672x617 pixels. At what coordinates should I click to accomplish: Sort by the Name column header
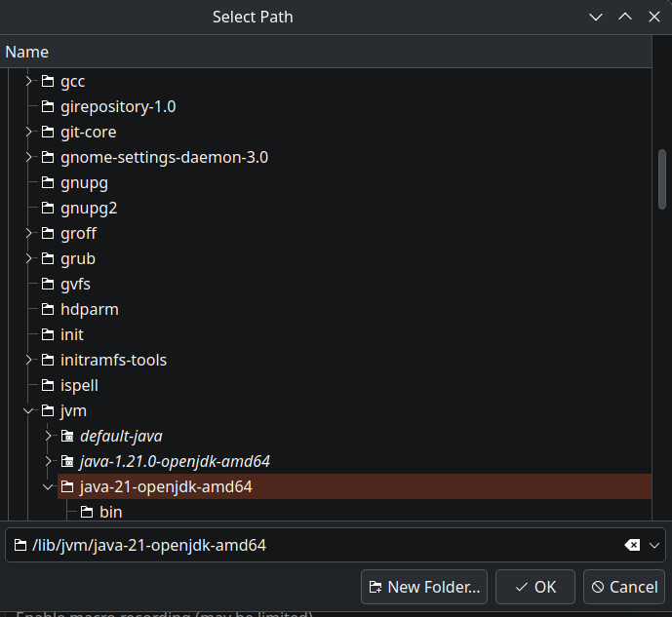pos(27,52)
